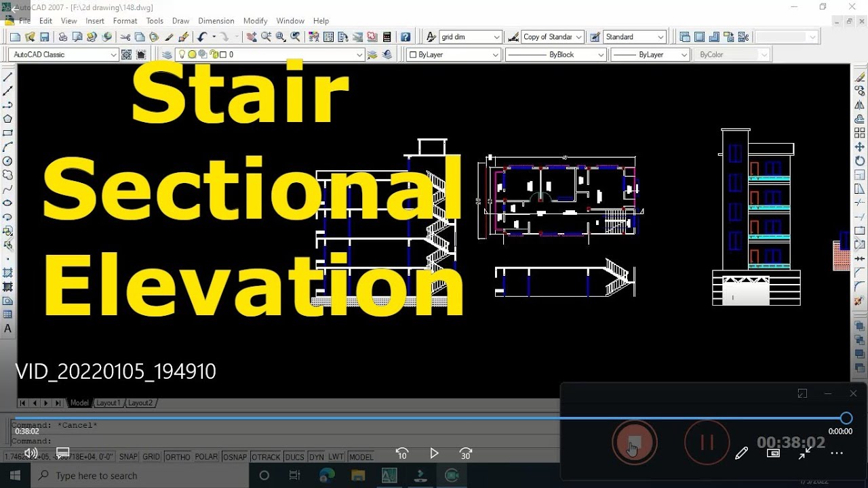Toggle ORTHO mode in status bar
Image resolution: width=868 pixels, height=488 pixels.
pos(178,457)
